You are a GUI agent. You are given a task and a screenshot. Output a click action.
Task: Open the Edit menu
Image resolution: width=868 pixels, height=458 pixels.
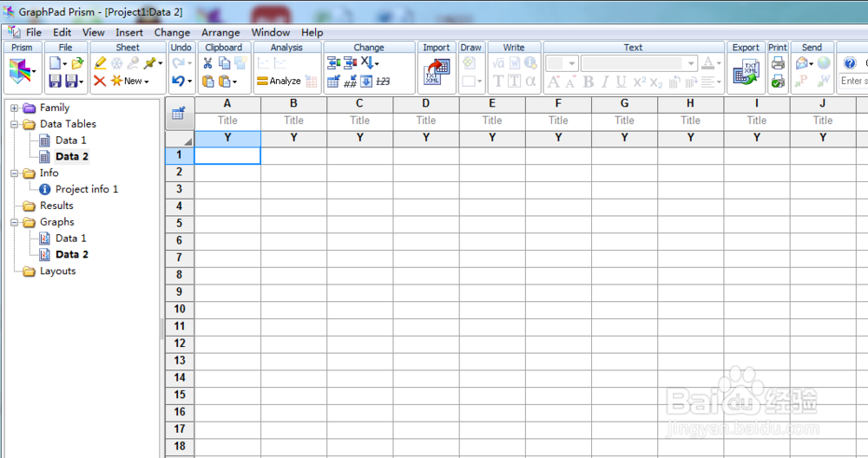62,33
